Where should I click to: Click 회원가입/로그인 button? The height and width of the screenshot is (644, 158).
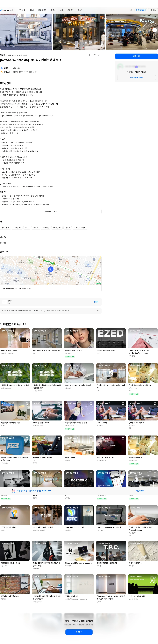point(141,10)
